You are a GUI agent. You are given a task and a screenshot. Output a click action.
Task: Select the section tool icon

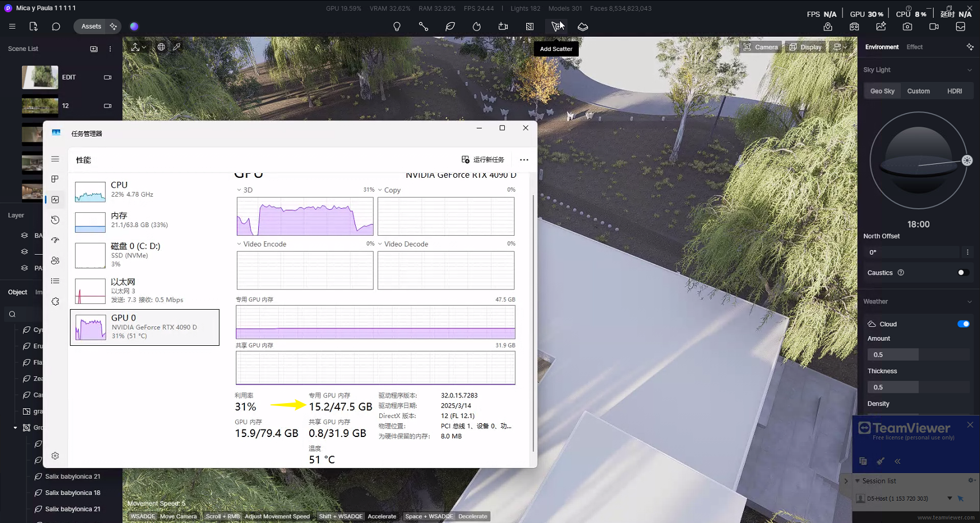[530, 26]
